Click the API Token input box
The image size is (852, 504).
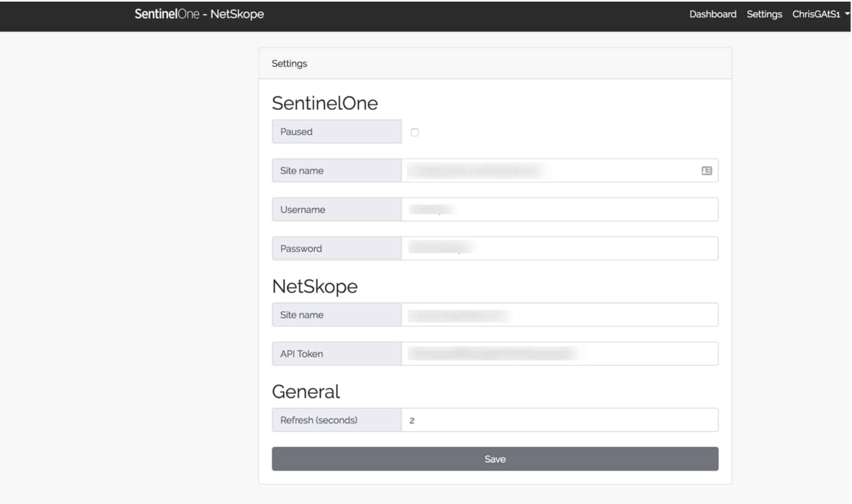[559, 354]
